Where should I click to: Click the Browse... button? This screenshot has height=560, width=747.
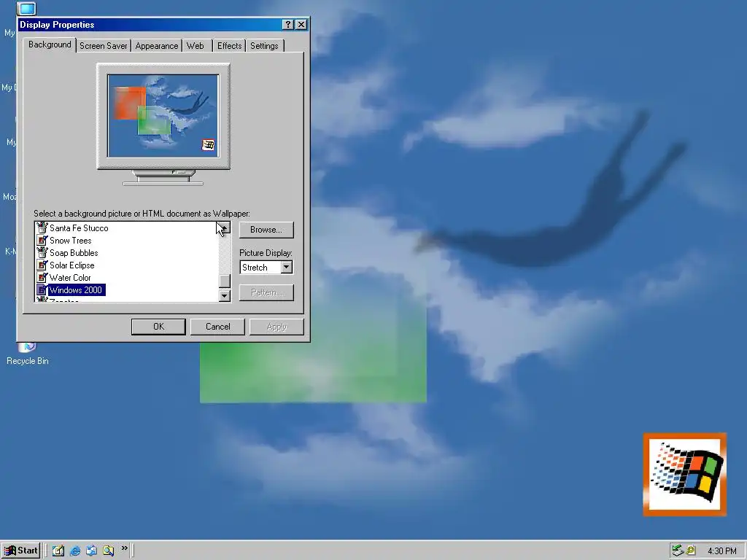(266, 230)
